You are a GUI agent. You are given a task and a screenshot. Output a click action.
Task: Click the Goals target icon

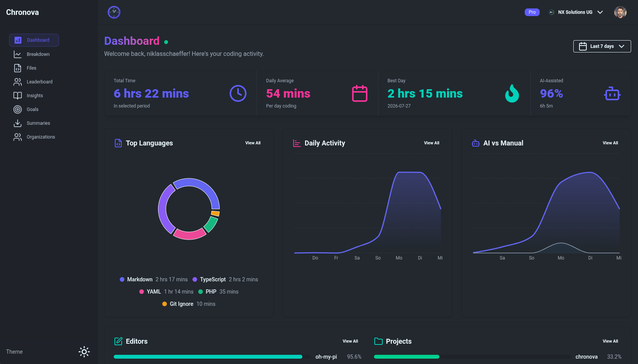tap(18, 109)
